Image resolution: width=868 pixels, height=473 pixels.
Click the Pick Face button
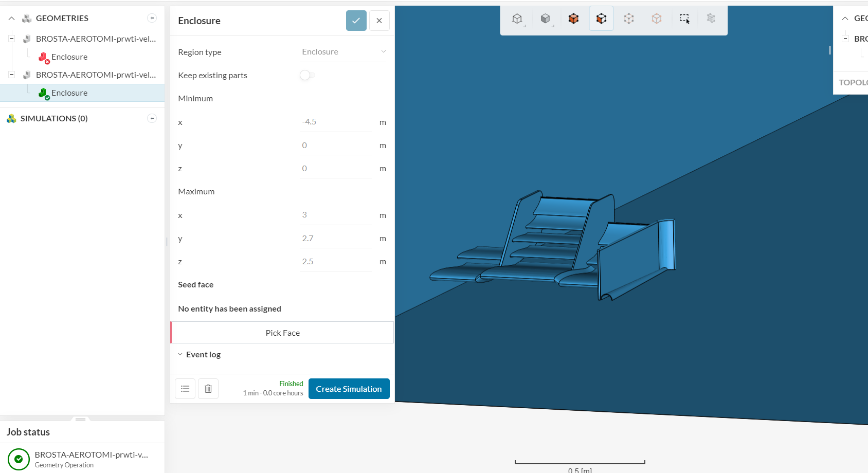tap(282, 333)
